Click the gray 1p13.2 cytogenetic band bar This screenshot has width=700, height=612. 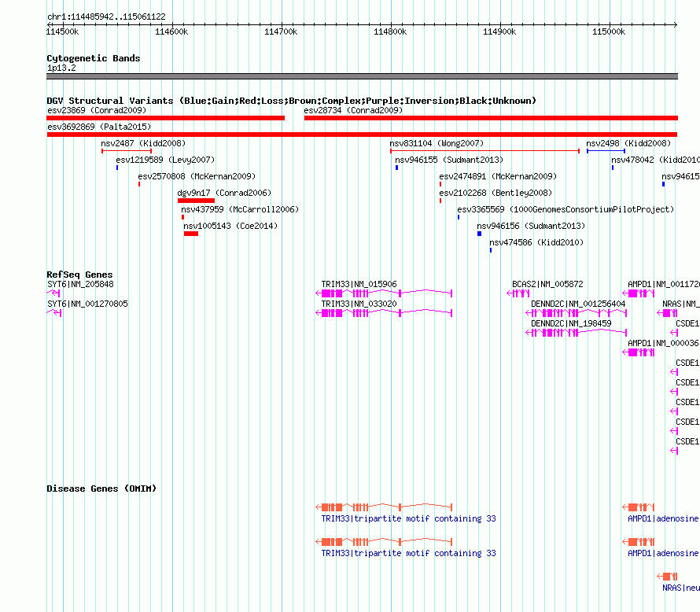click(x=362, y=76)
